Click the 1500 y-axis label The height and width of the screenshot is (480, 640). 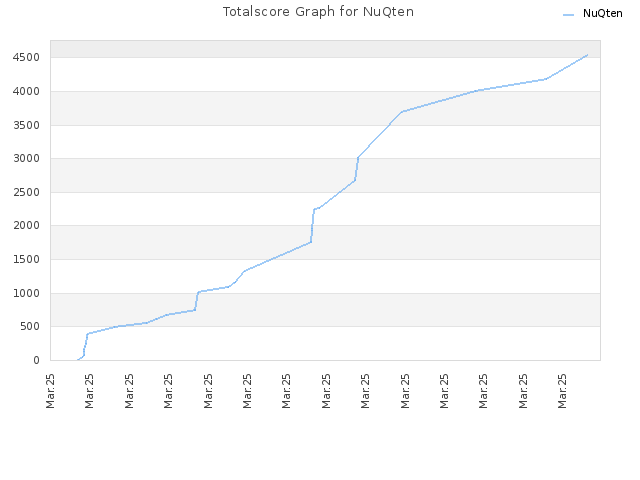coord(26,260)
